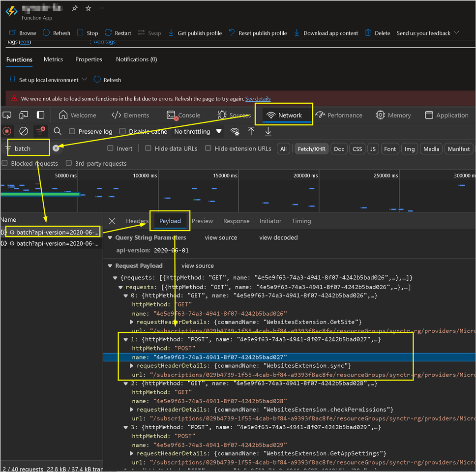
Task: Switch to the Response tab
Action: tap(236, 221)
